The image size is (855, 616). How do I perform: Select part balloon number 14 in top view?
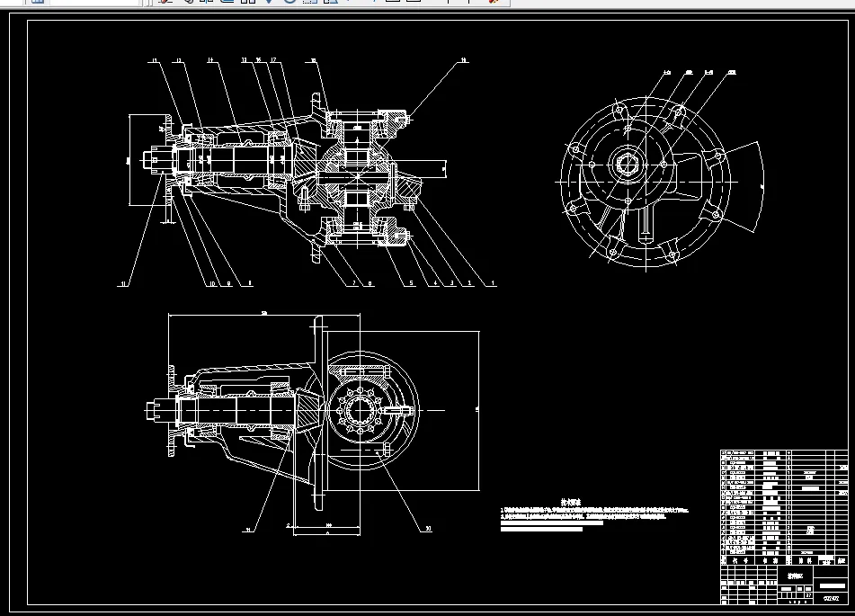pyautogui.click(x=210, y=60)
